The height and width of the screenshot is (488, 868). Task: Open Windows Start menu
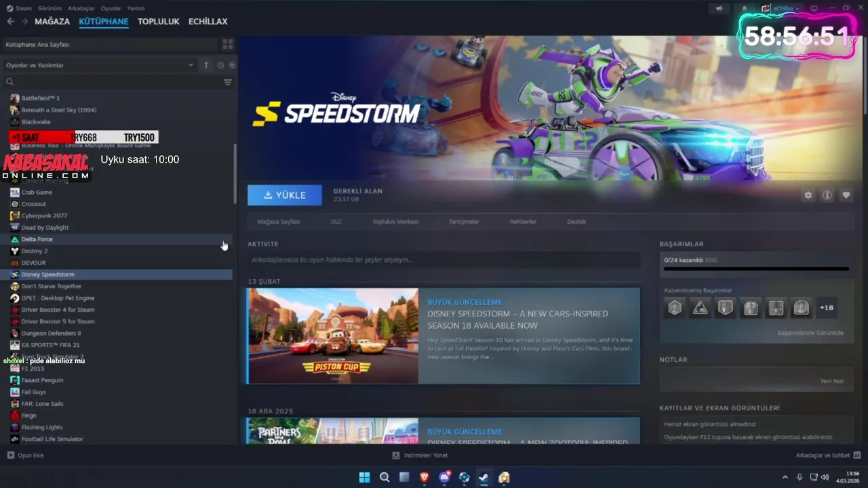pos(364,477)
